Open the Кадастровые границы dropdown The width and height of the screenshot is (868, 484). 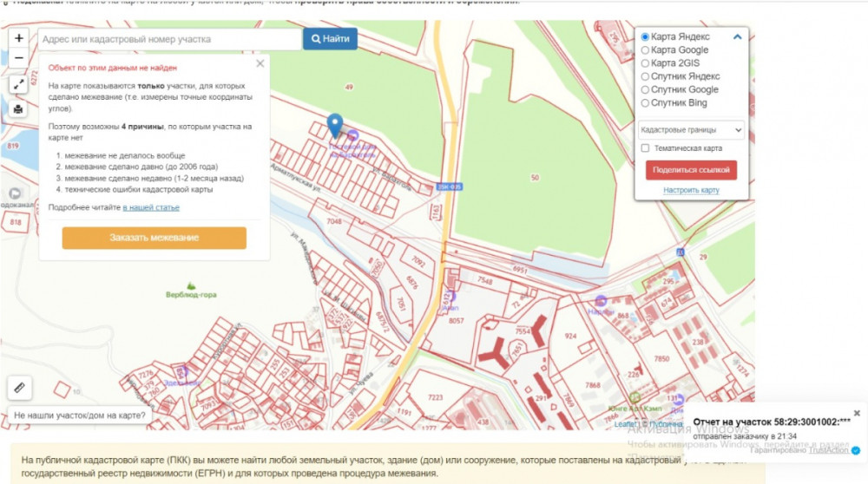click(x=691, y=130)
